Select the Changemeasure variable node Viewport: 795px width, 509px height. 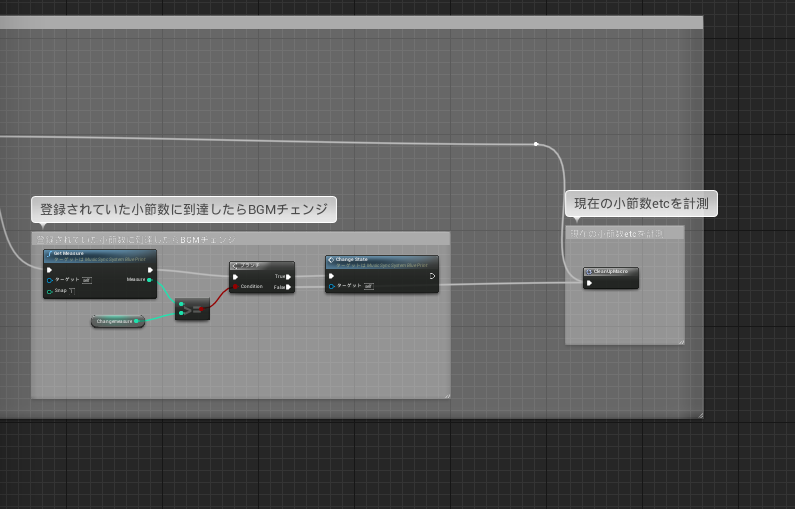pos(118,321)
